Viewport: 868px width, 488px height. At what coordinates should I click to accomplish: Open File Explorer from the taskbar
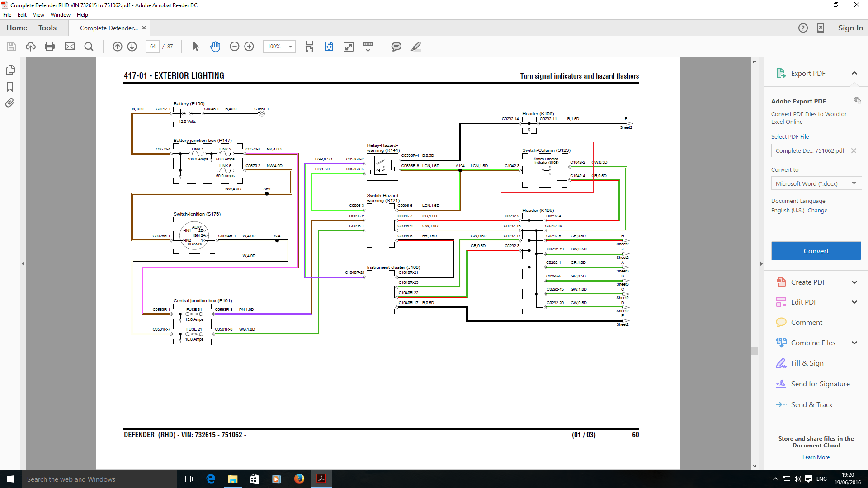232,479
